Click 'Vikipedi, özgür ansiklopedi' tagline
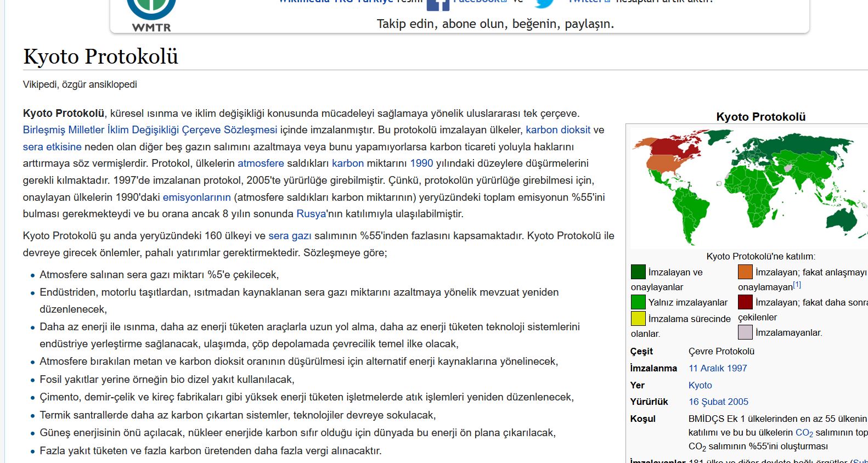The height and width of the screenshot is (463, 868). click(x=80, y=84)
